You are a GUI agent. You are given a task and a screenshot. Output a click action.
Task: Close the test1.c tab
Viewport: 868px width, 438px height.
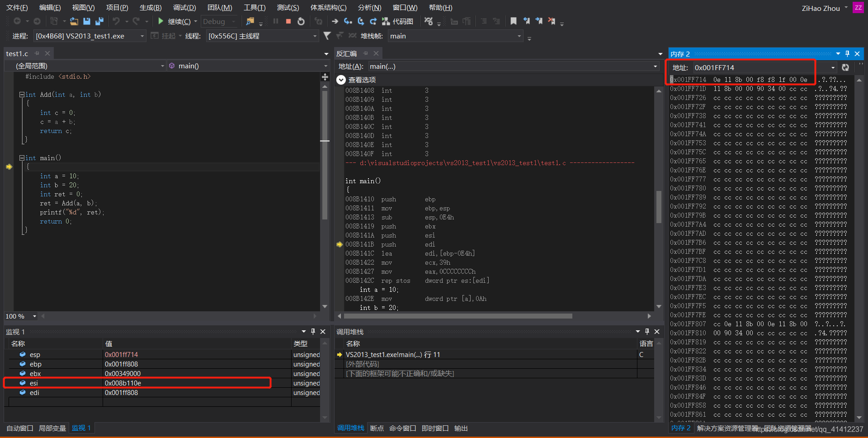tap(47, 53)
